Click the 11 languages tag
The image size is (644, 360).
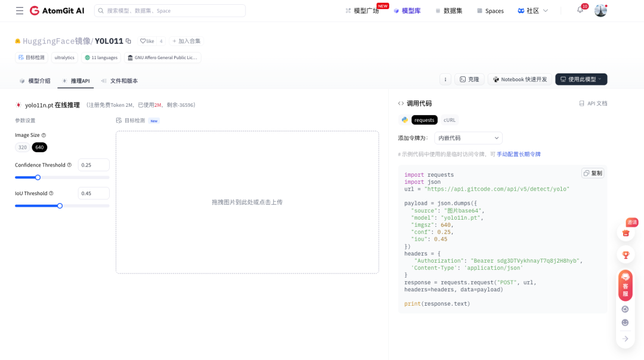click(101, 57)
